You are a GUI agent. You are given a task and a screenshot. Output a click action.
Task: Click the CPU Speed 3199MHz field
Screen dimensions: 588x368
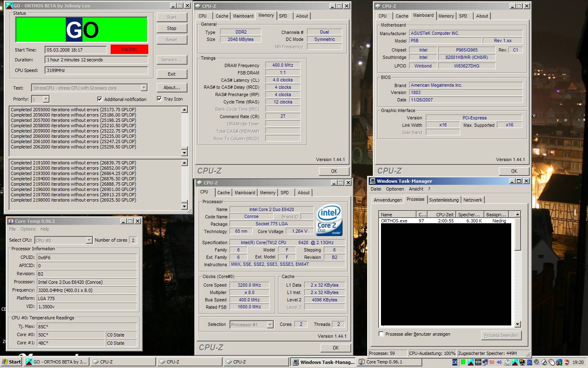click(x=96, y=70)
